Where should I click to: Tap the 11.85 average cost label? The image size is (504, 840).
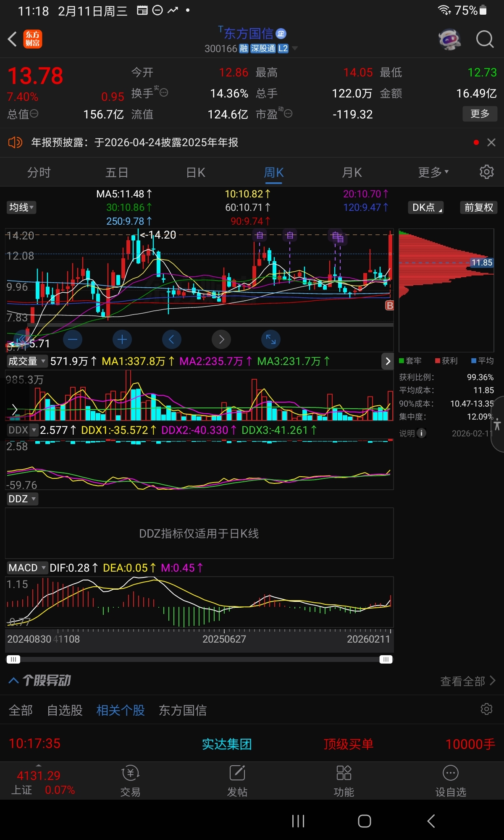pos(481,262)
